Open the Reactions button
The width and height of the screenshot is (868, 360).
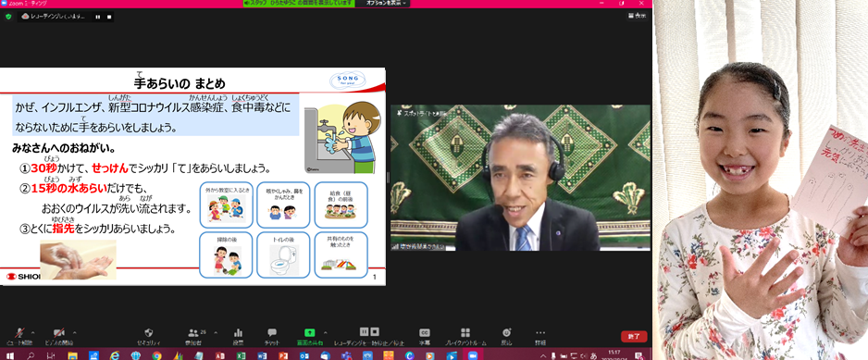506,336
